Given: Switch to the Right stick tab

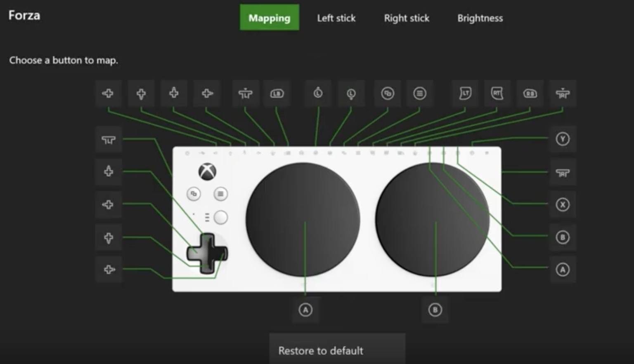Looking at the screenshot, I should [x=407, y=18].
